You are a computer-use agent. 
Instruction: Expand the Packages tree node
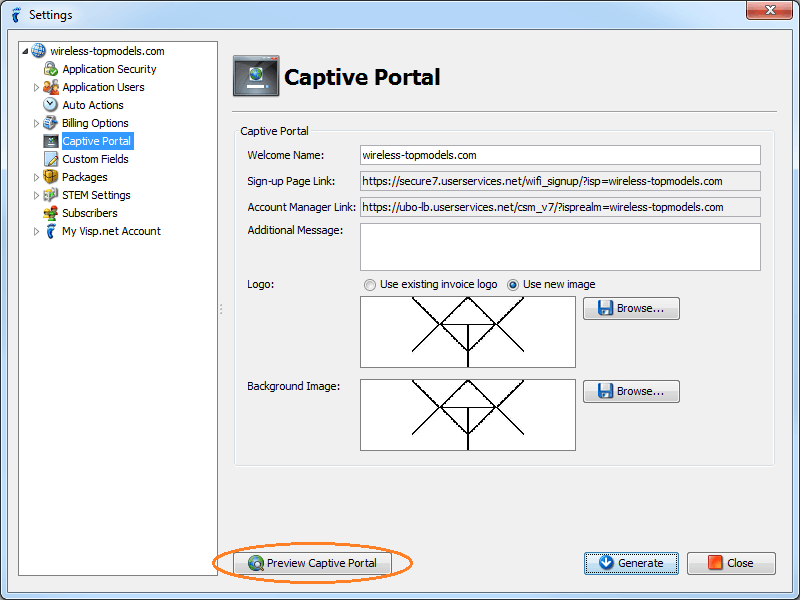coord(36,177)
